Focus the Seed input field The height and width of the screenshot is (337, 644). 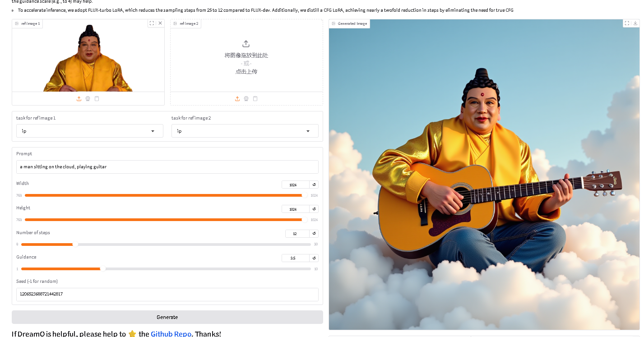click(x=167, y=294)
